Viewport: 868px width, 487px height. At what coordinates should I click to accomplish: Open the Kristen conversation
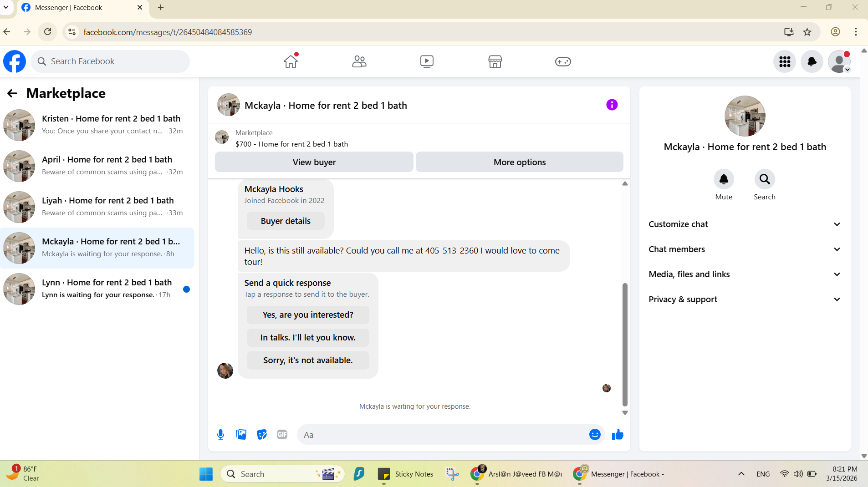97,125
